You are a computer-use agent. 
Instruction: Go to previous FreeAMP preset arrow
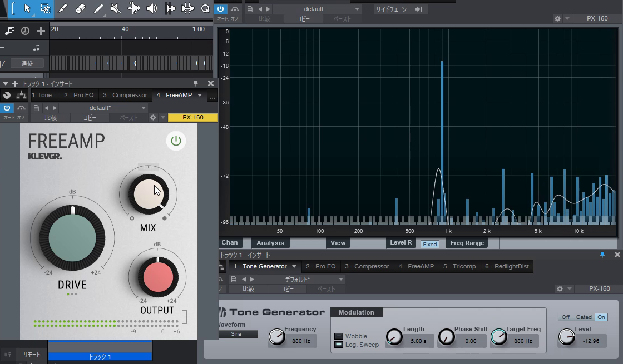click(47, 108)
